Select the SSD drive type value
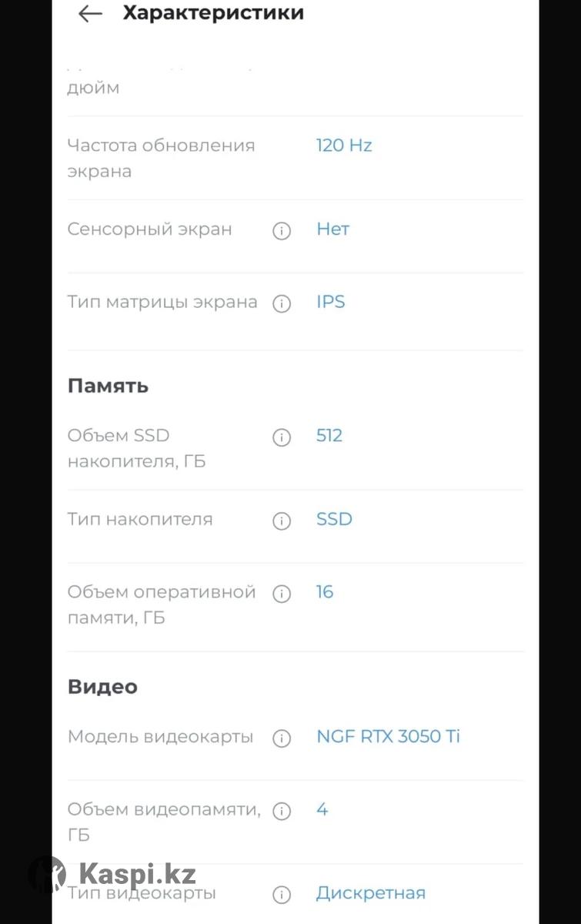The width and height of the screenshot is (581, 924). [x=334, y=519]
